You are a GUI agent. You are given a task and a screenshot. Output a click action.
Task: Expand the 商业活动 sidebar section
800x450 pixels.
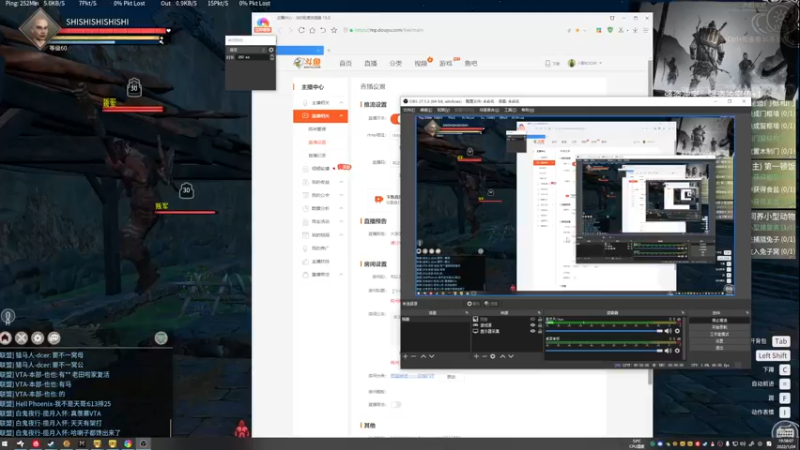pyautogui.click(x=341, y=221)
